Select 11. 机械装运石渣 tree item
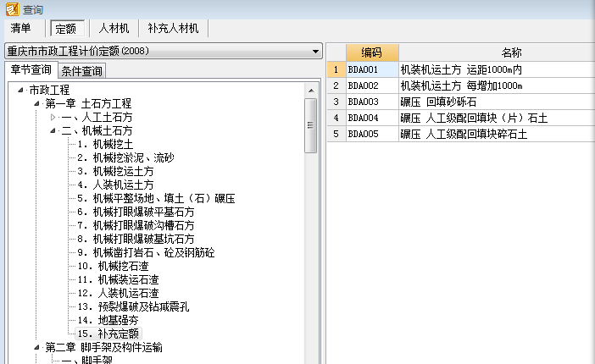Viewport: 595px width, 364px height. point(118,280)
